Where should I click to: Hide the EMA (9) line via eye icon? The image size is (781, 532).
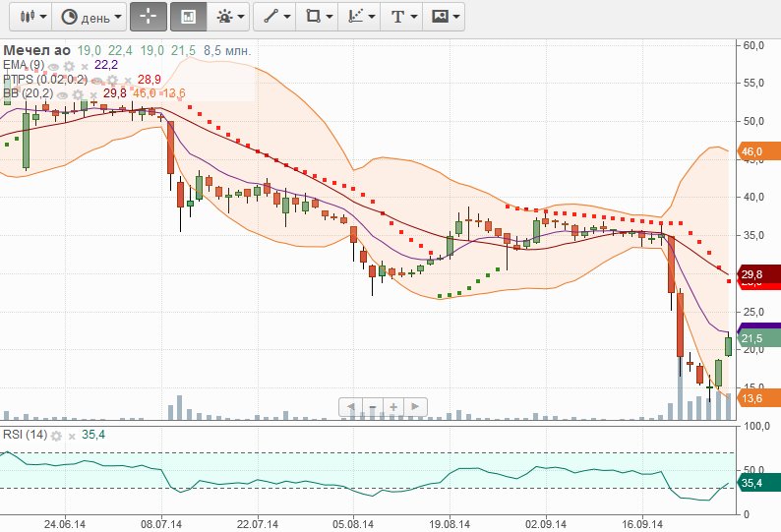52,65
